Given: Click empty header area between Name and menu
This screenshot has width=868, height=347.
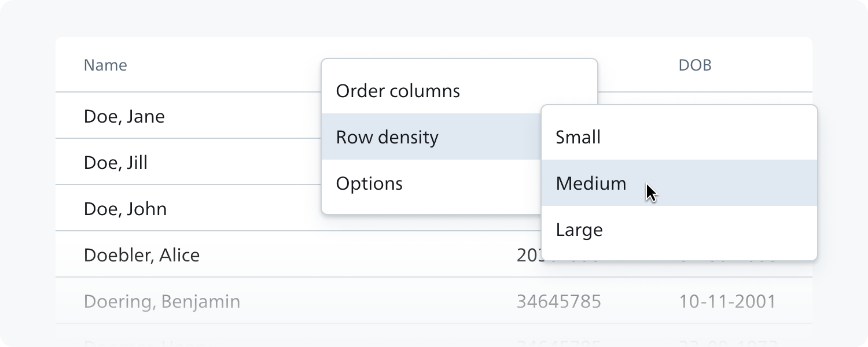Looking at the screenshot, I should pyautogui.click(x=223, y=65).
